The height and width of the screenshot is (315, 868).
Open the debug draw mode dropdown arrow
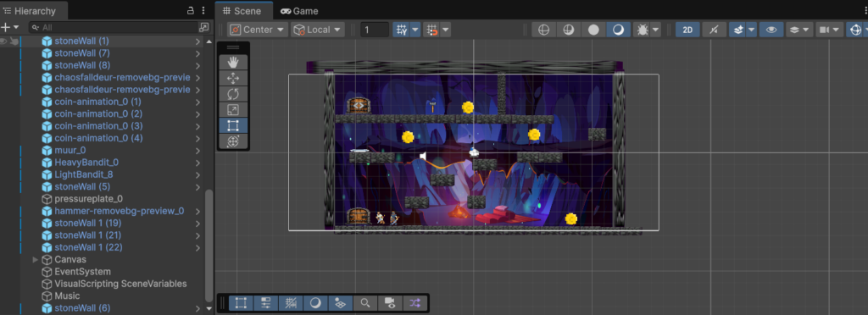[656, 30]
